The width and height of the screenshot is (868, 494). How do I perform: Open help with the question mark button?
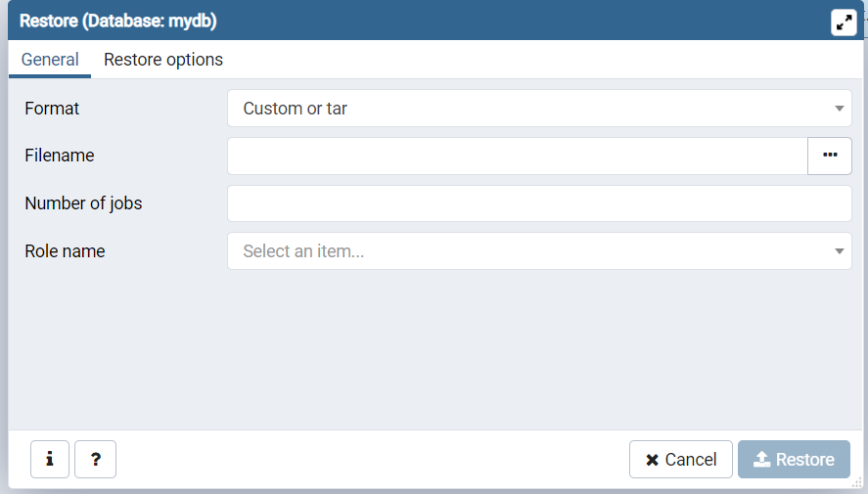96,459
